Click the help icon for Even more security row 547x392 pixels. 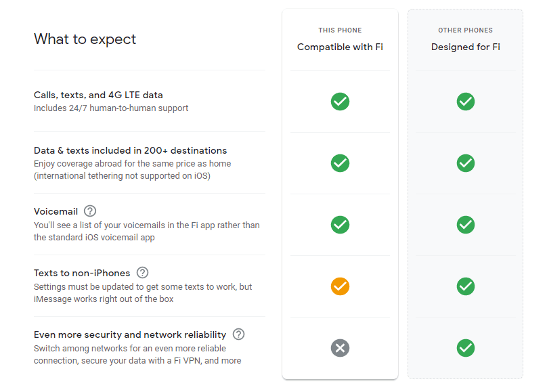(x=238, y=334)
